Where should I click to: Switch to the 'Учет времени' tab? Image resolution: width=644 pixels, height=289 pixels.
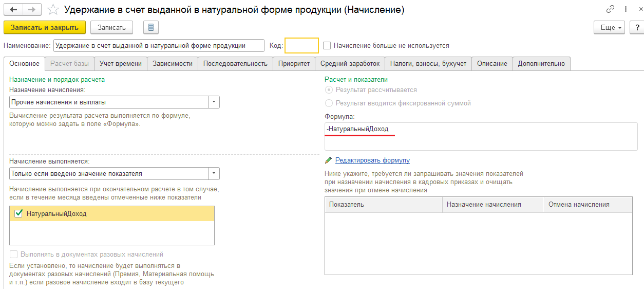(x=121, y=64)
